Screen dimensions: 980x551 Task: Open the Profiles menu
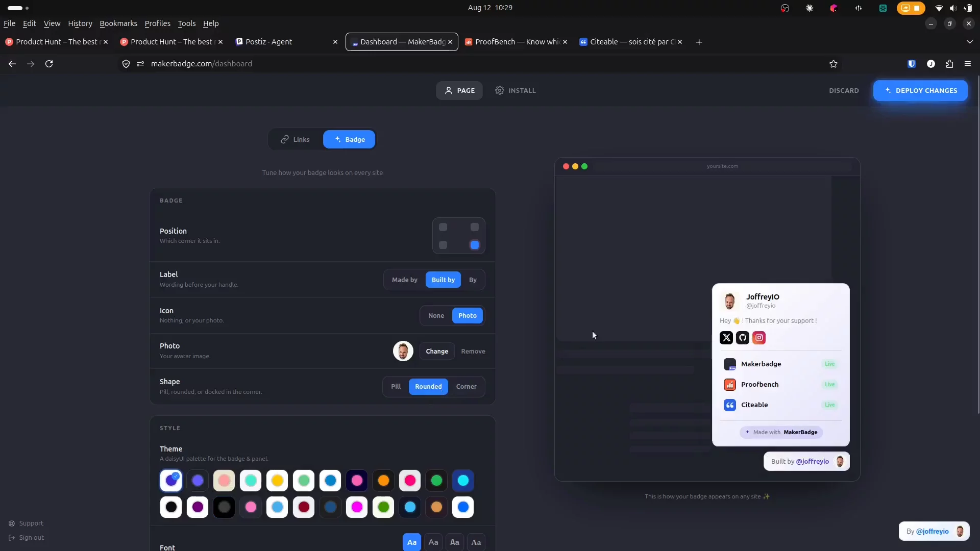click(x=158, y=23)
